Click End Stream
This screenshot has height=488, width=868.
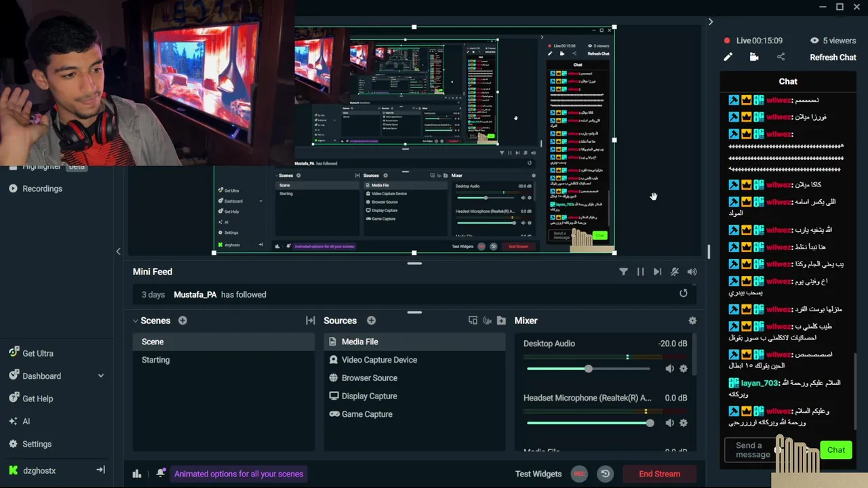(x=659, y=474)
